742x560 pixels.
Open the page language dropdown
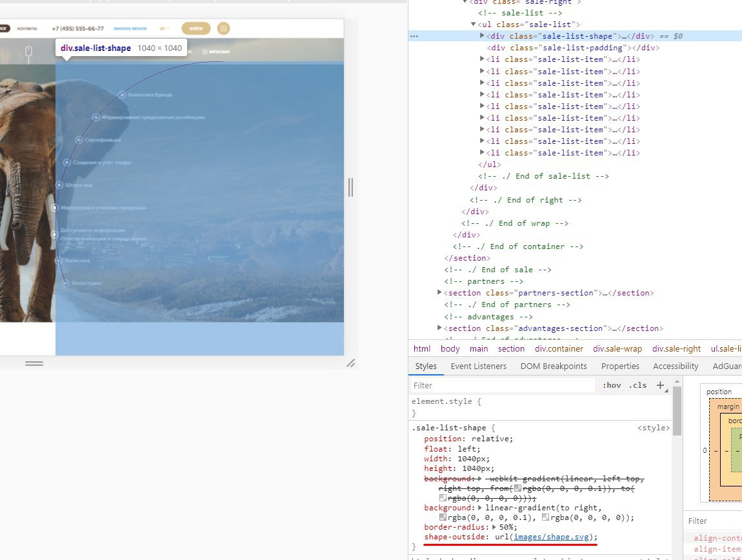[164, 28]
